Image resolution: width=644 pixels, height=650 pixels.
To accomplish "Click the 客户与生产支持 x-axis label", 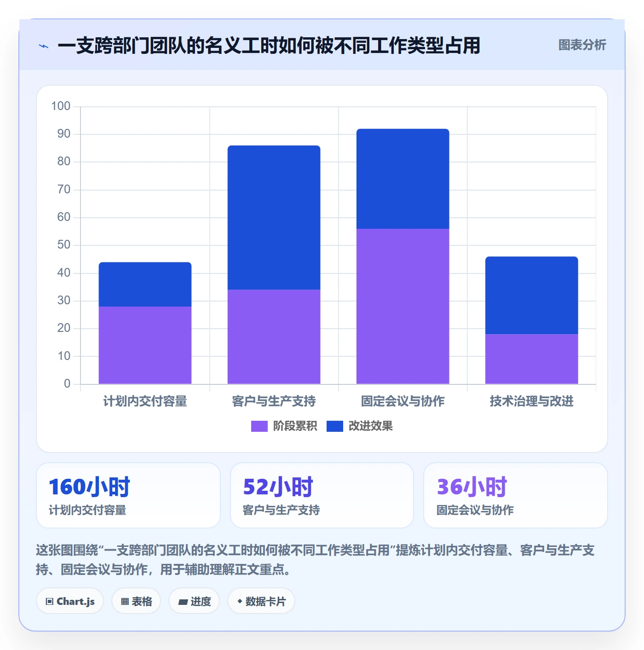I will (x=274, y=401).
